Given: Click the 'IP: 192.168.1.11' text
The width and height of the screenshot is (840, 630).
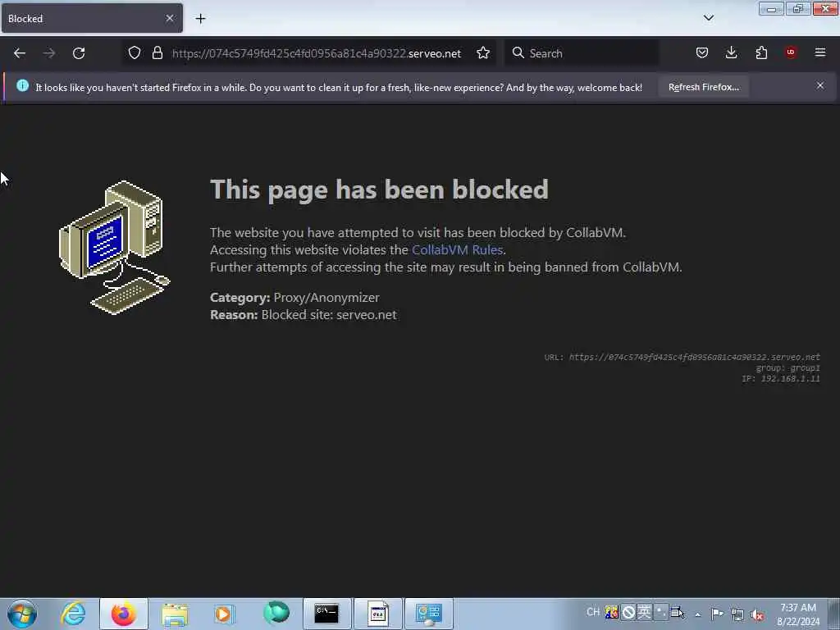Looking at the screenshot, I should tap(781, 379).
